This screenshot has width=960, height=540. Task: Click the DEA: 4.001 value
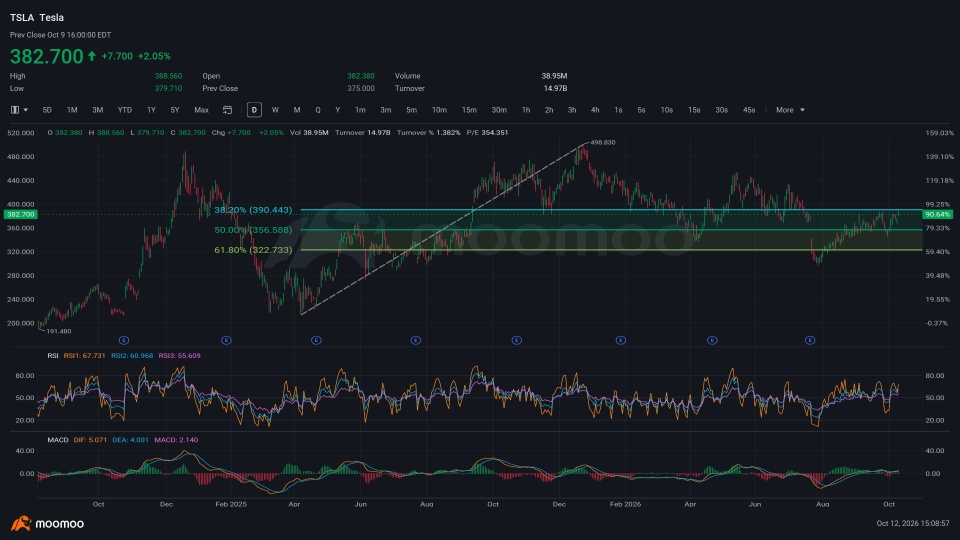[130, 440]
